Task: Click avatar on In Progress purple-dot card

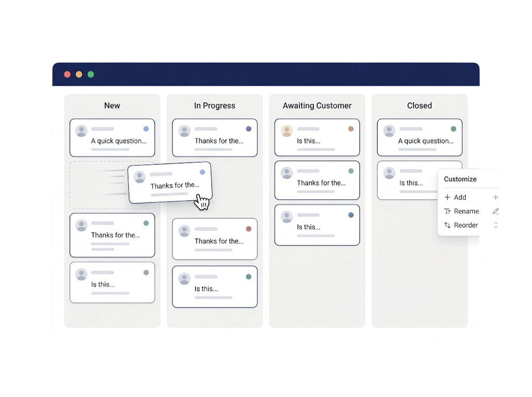Action: coord(184,131)
